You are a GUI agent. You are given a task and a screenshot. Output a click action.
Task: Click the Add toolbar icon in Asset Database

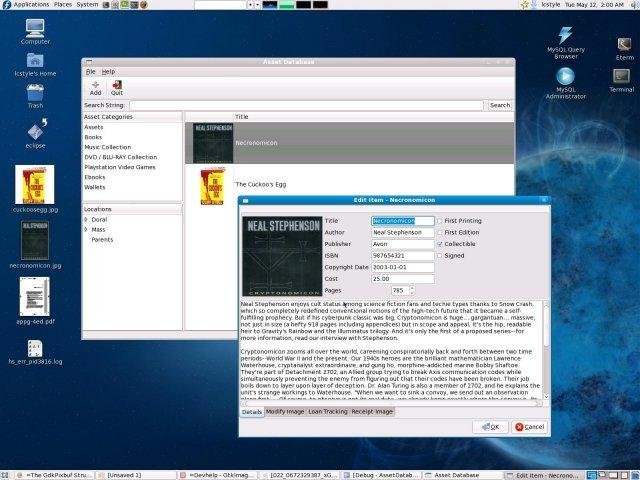(96, 87)
